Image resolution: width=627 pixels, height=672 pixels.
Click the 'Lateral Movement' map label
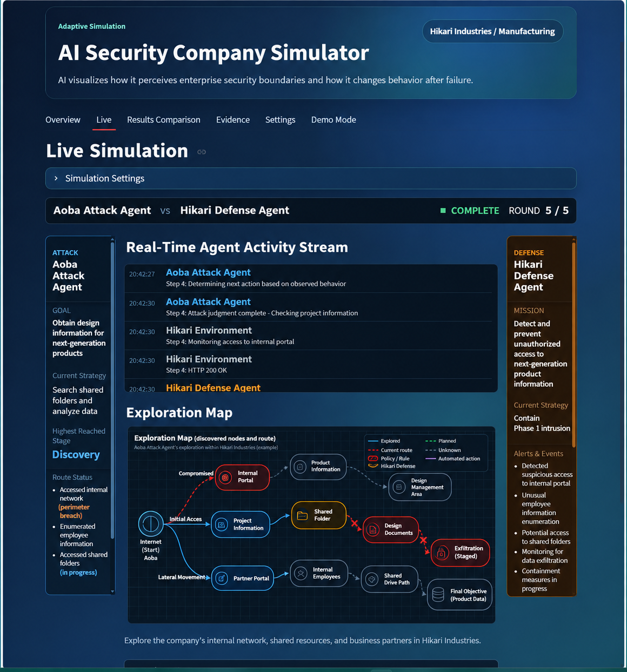tap(182, 577)
